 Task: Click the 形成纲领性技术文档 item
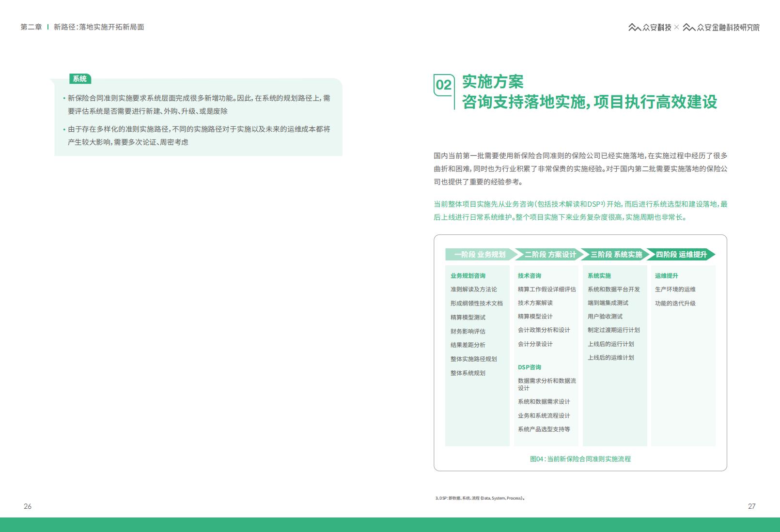477,304
